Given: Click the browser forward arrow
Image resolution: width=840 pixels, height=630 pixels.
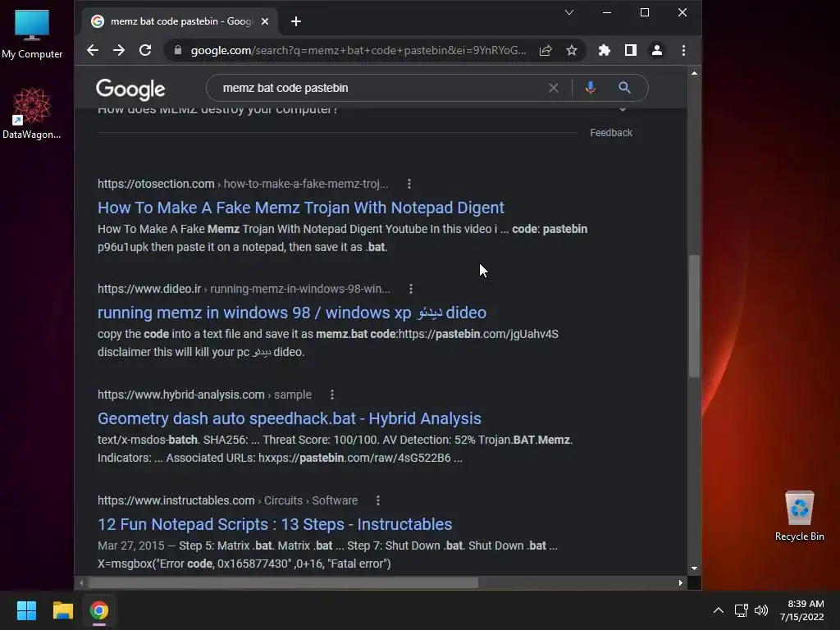Looking at the screenshot, I should pos(119,50).
